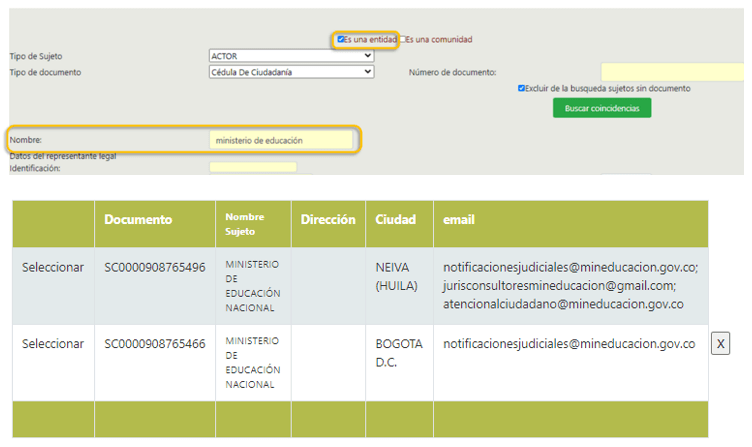Expand the Tipo de documento dropdown
The image size is (752, 447).
click(x=290, y=72)
